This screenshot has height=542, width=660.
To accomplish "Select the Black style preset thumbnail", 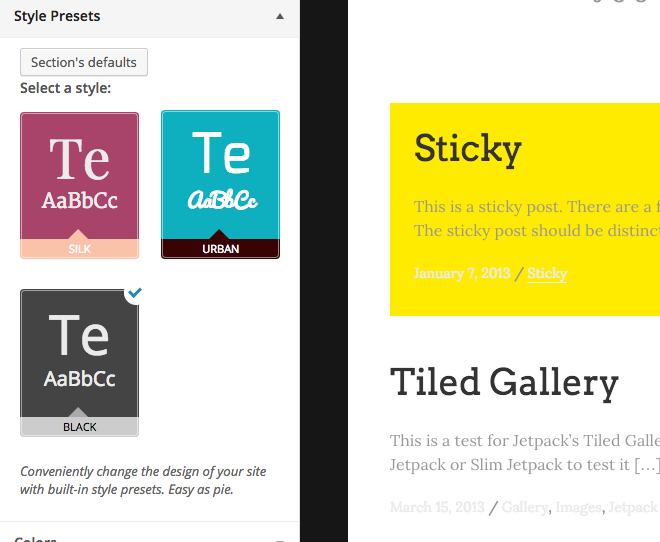I will (x=80, y=363).
